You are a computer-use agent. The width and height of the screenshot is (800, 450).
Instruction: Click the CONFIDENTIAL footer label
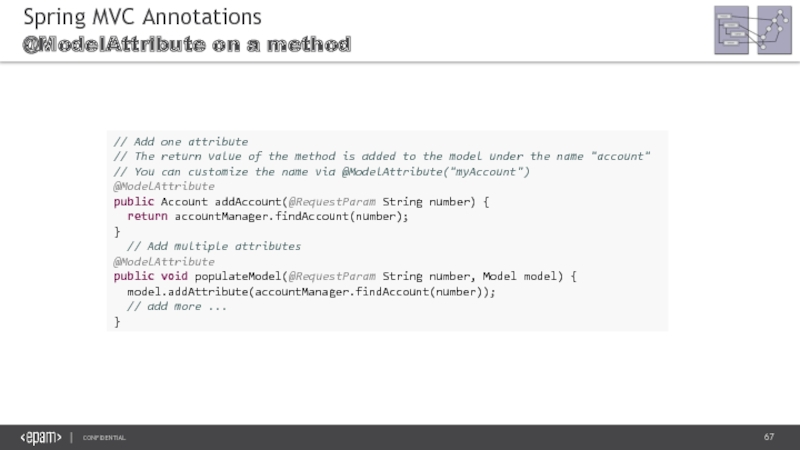pyautogui.click(x=104, y=438)
